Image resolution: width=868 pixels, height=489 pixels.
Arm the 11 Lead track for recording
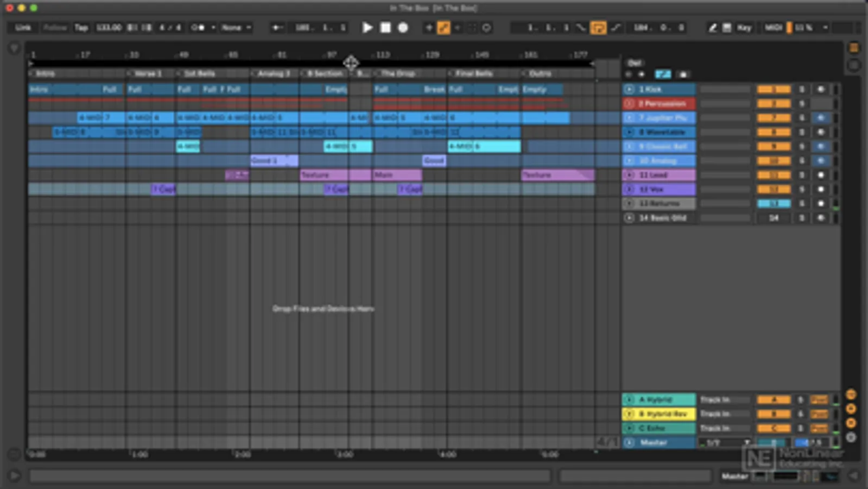[x=821, y=175]
